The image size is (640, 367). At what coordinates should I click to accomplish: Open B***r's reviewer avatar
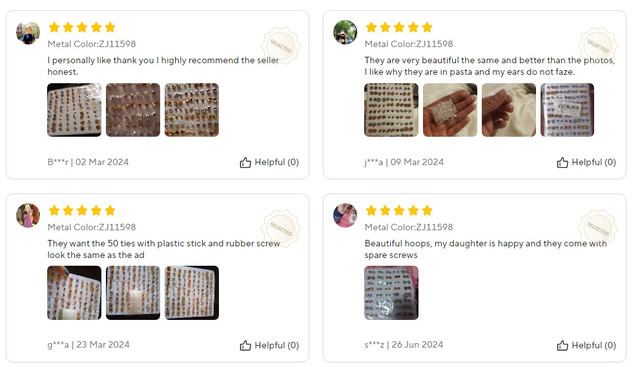click(x=28, y=33)
